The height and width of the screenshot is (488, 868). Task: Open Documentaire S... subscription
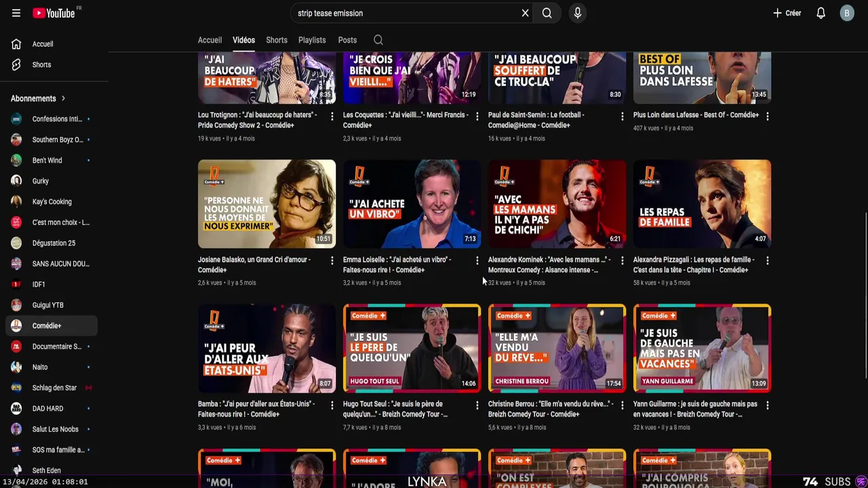52,346
